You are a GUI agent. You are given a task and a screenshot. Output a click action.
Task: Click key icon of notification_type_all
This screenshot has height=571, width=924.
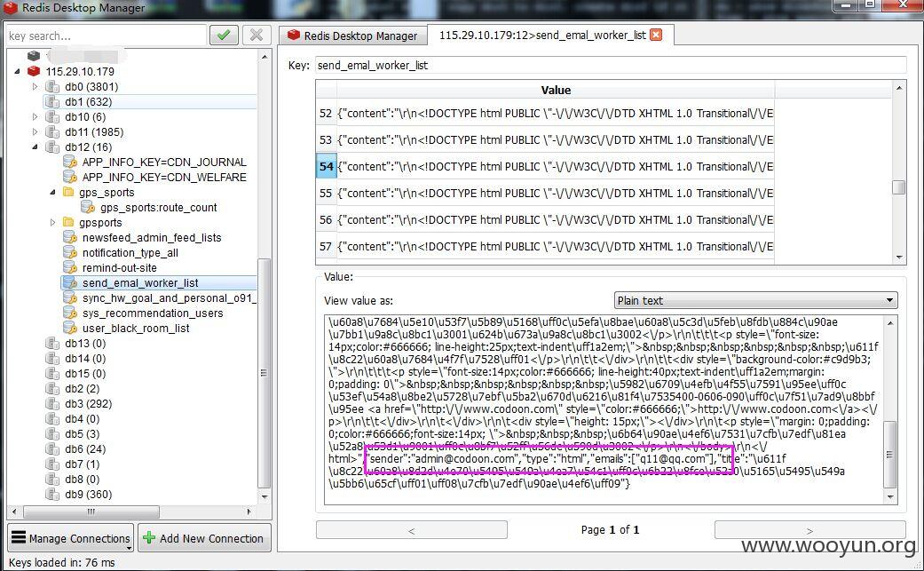coord(70,253)
